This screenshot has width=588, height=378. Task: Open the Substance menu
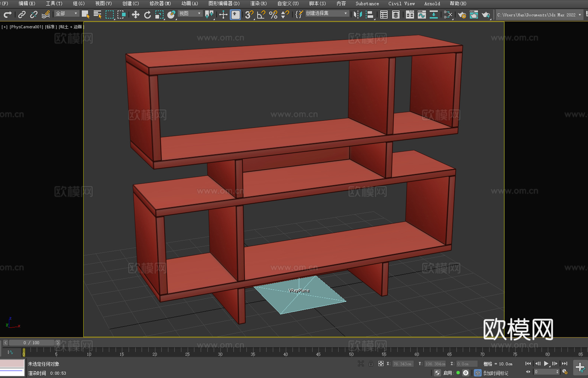[x=367, y=3]
